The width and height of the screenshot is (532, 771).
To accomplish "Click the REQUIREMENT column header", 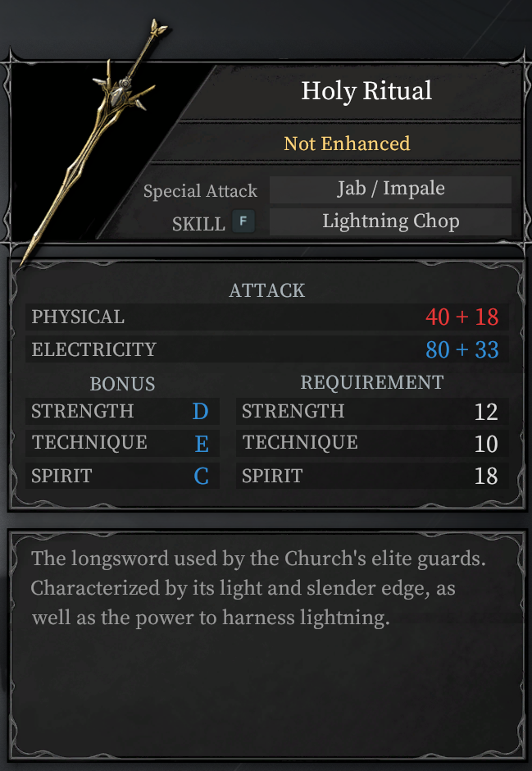I will pos(372,382).
